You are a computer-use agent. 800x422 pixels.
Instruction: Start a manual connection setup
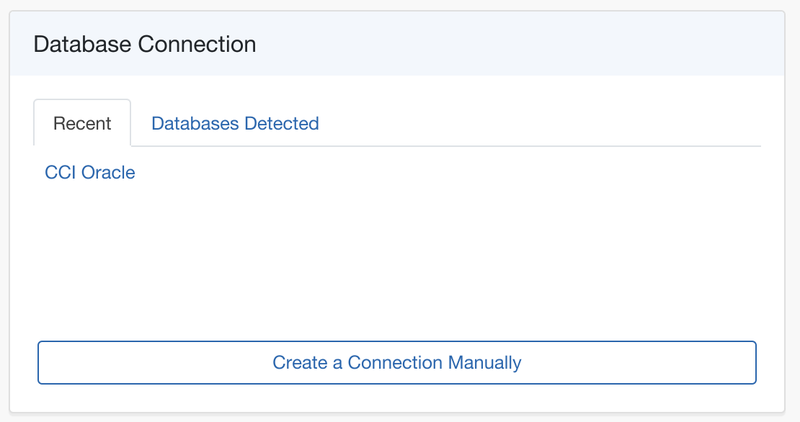(x=397, y=362)
